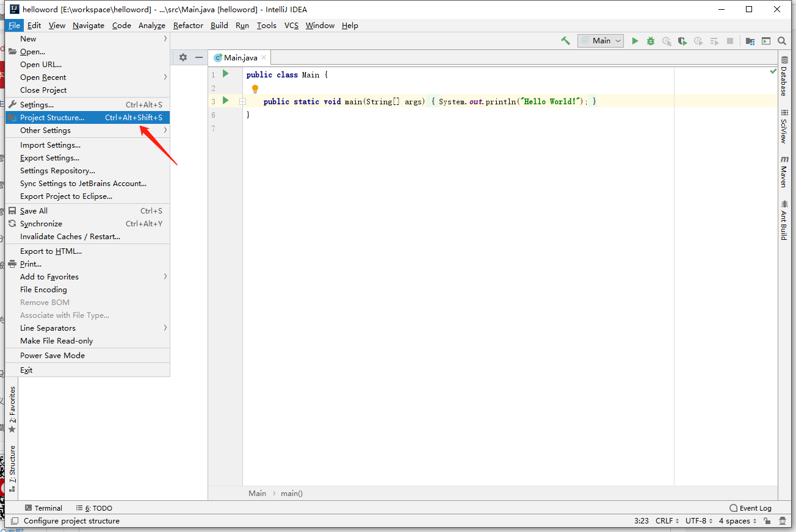Open the Refactor menu
The image size is (796, 532).
pyautogui.click(x=188, y=25)
